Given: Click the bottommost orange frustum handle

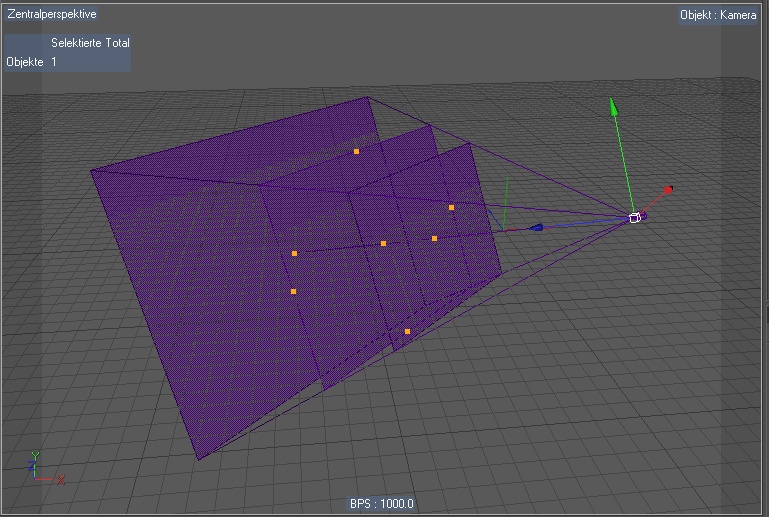Looking at the screenshot, I should (x=407, y=331).
